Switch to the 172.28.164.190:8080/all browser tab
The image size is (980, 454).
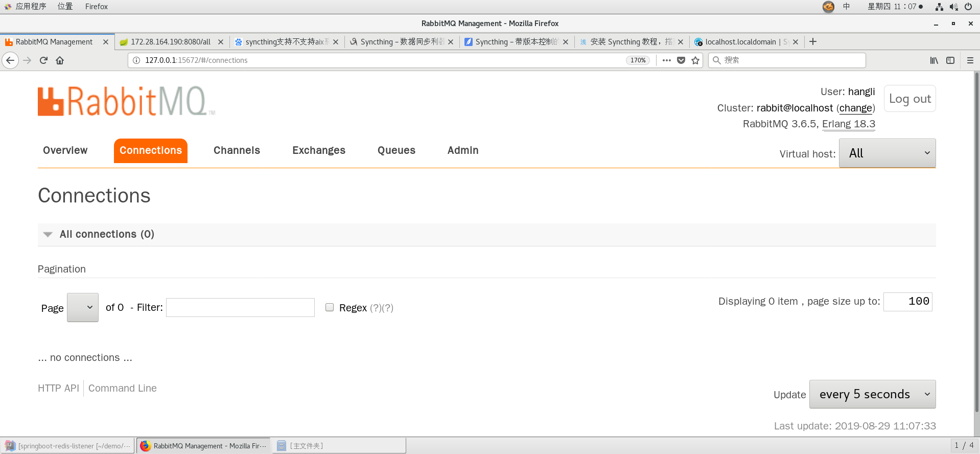[170, 42]
